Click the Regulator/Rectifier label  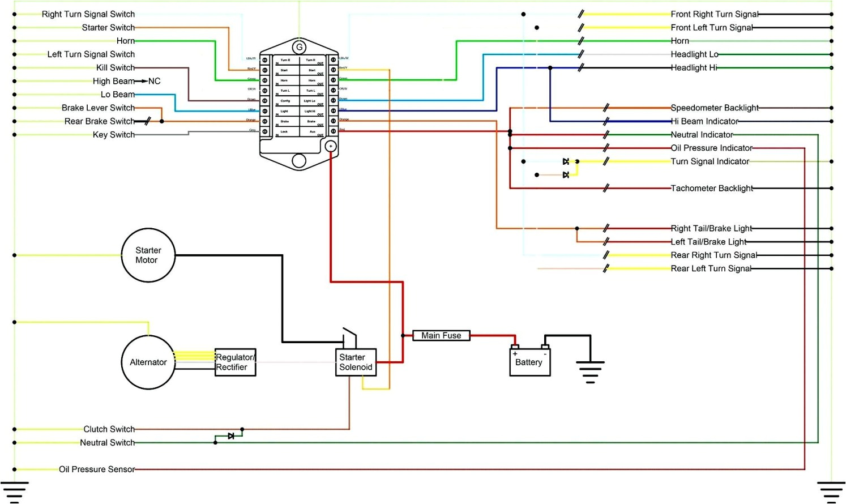(234, 362)
